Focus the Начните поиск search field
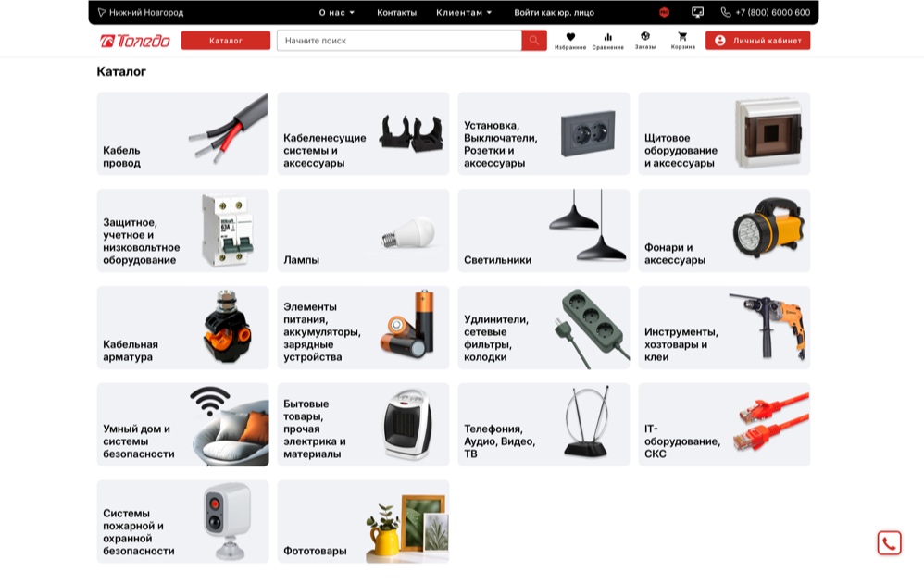 pos(398,41)
